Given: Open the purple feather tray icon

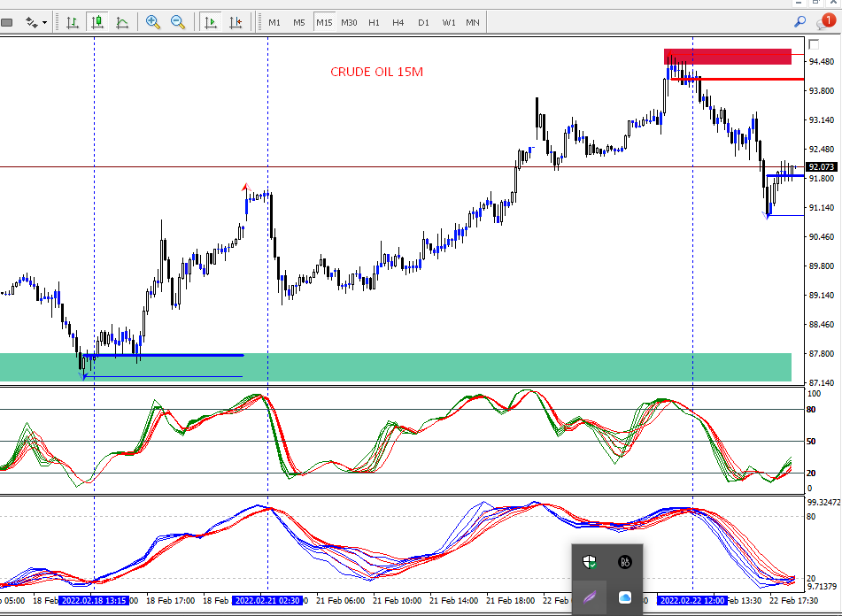Looking at the screenshot, I should pyautogui.click(x=590, y=597).
